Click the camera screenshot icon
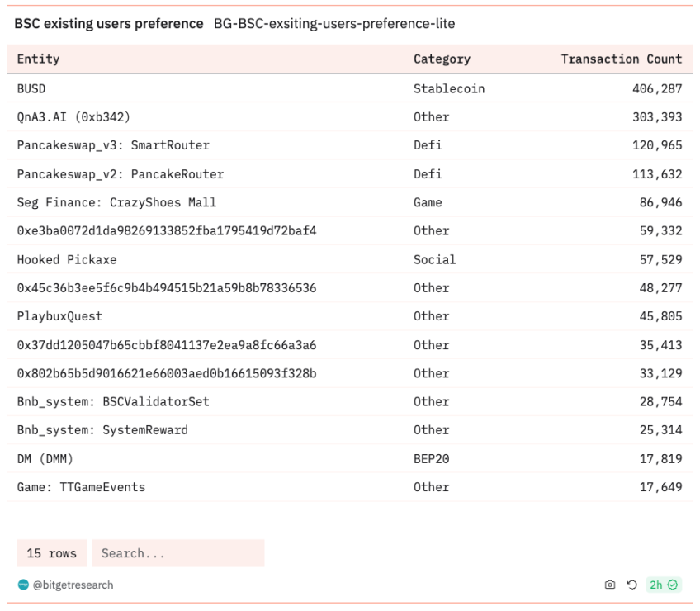The width and height of the screenshot is (700, 611). click(x=610, y=585)
